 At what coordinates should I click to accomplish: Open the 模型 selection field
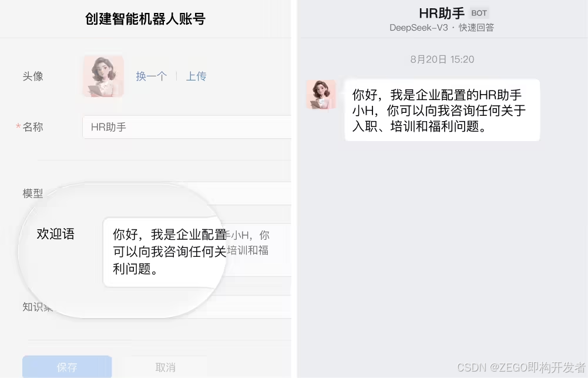pyautogui.click(x=244, y=193)
